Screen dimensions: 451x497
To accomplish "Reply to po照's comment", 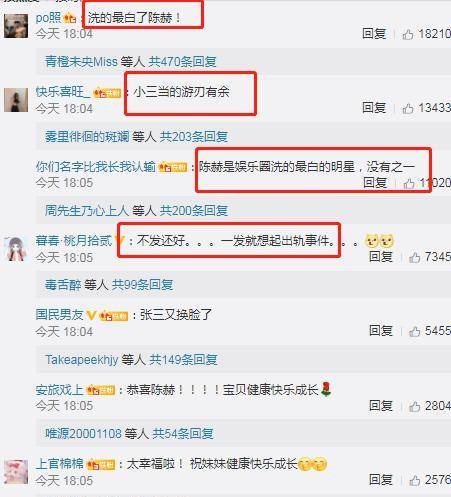I will pyautogui.click(x=374, y=34).
